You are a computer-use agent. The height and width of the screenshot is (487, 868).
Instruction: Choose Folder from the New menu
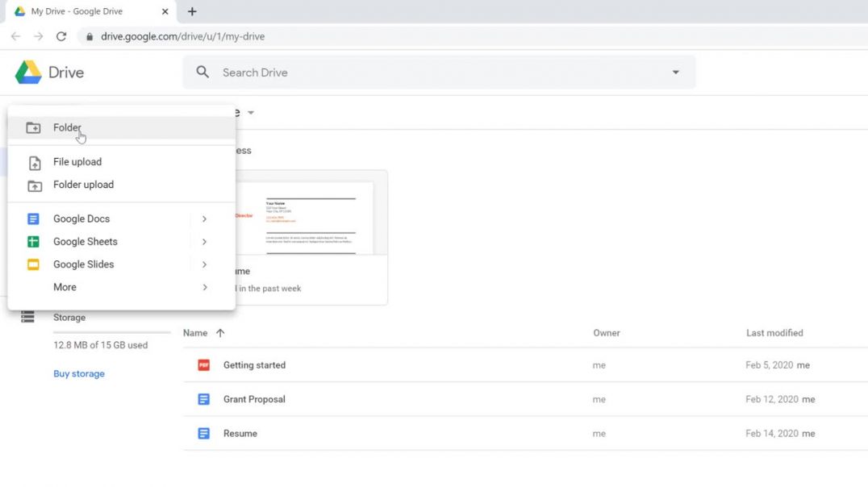coord(121,128)
